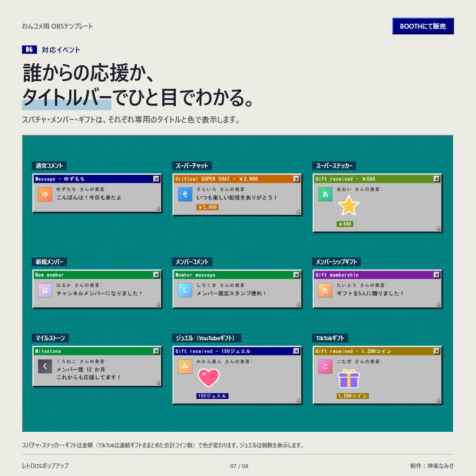The image size is (476, 476).
Task: Click the text メンバー限定スタンプ便利！
Action: coord(231,294)
